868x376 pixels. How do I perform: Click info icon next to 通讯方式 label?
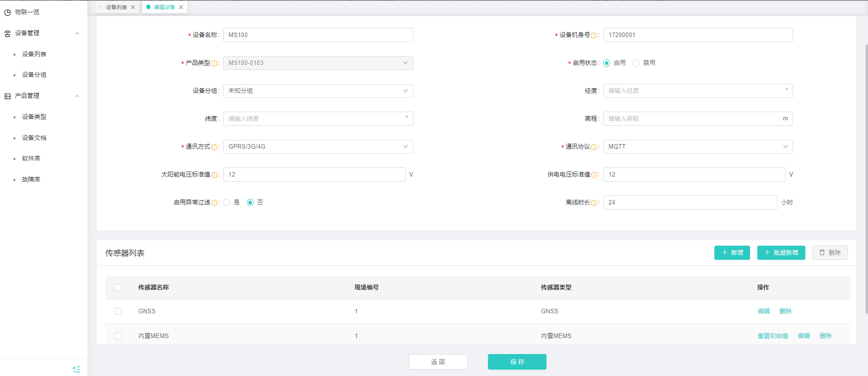coord(214,147)
